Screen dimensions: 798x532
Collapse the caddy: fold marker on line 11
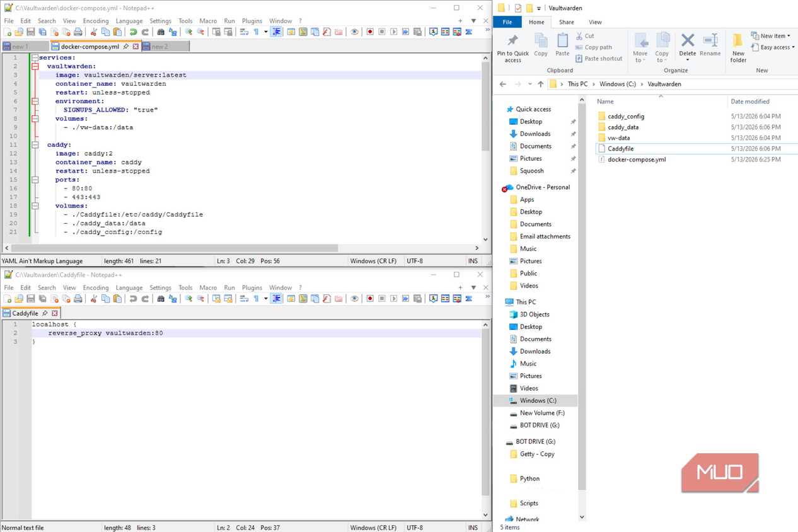point(35,144)
